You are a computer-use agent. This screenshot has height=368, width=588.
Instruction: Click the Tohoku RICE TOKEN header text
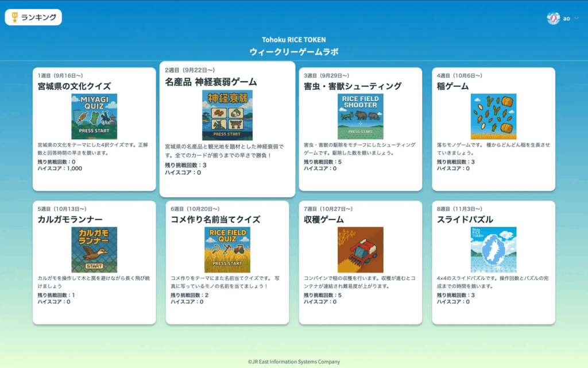(x=294, y=40)
